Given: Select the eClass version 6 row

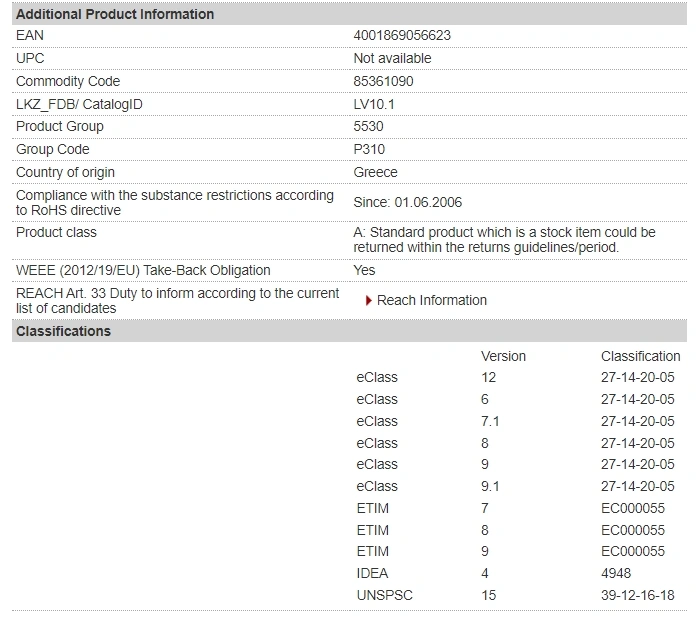Looking at the screenshot, I should pos(515,399).
